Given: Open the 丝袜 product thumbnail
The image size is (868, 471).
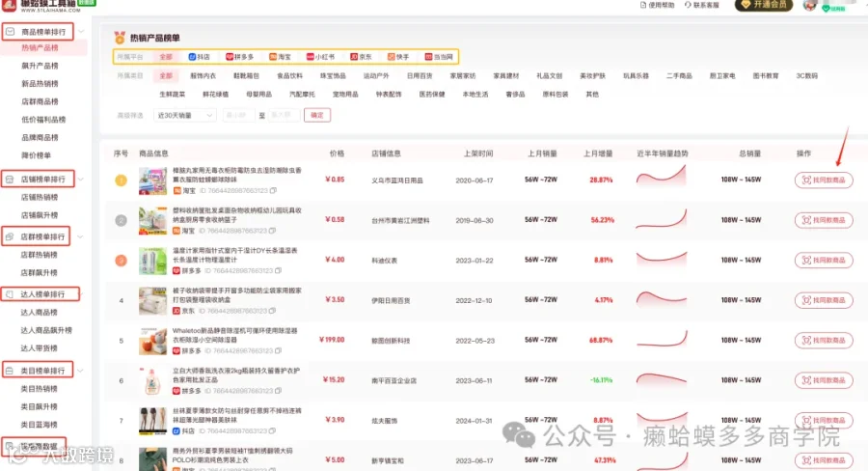Looking at the screenshot, I should point(152,421).
